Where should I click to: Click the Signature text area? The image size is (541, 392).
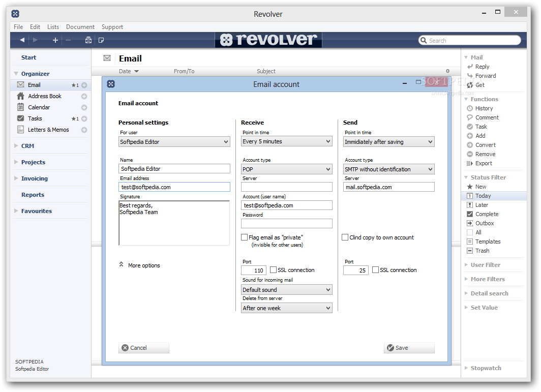coord(174,223)
